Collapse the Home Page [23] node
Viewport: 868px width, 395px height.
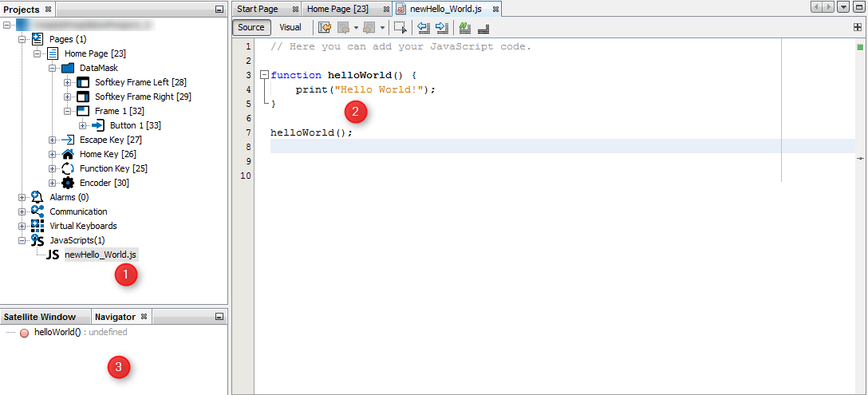pyautogui.click(x=37, y=53)
